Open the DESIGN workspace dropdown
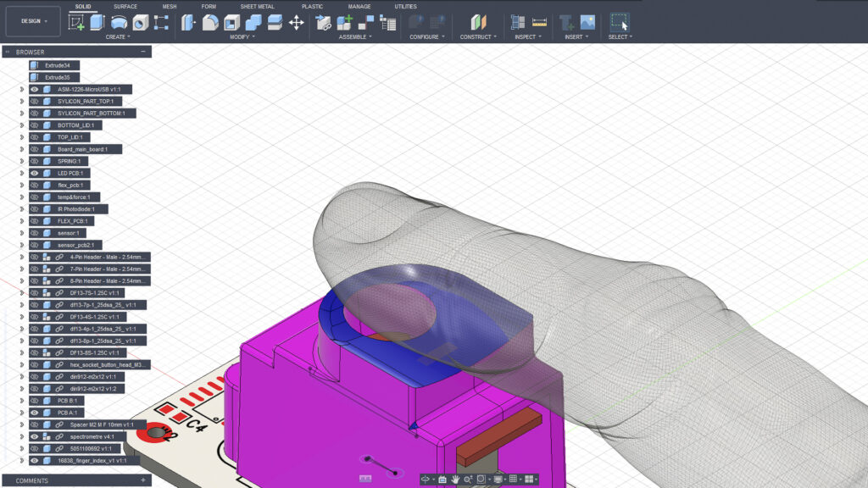The width and height of the screenshot is (868, 488). 34,21
